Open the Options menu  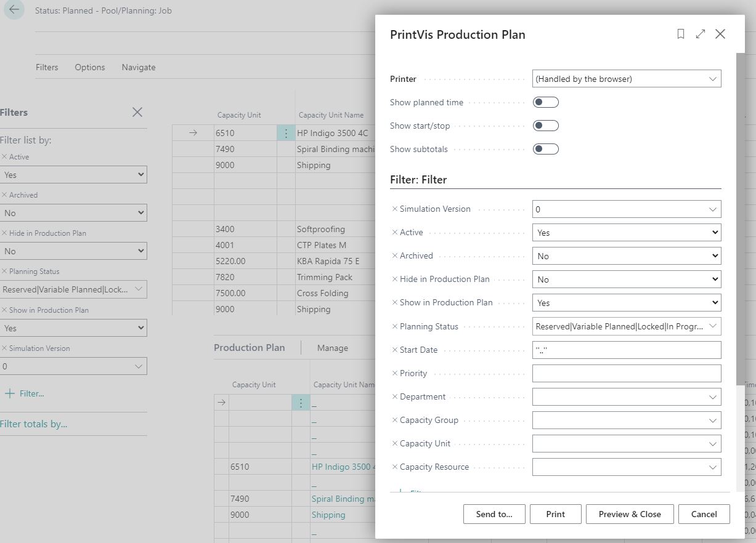[90, 67]
